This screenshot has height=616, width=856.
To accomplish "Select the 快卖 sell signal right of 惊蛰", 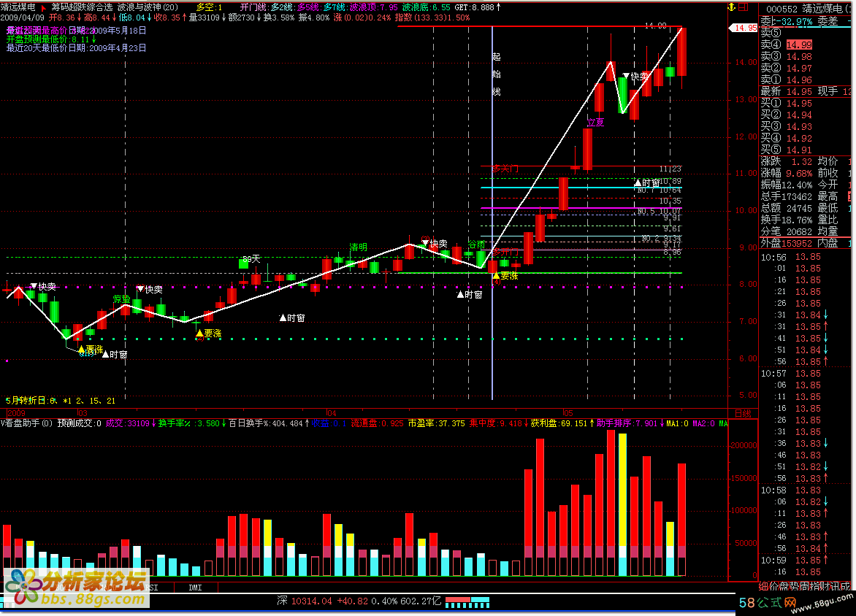I will 150,289.
